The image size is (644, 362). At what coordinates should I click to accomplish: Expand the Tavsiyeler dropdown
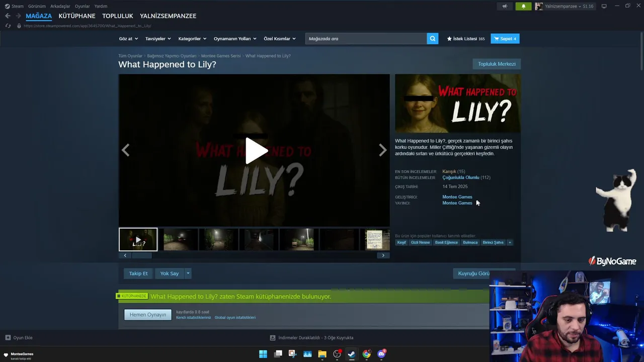(x=158, y=39)
